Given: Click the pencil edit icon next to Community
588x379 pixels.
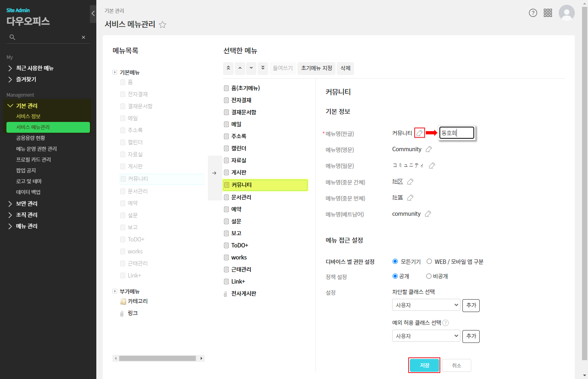Looking at the screenshot, I should coord(429,149).
